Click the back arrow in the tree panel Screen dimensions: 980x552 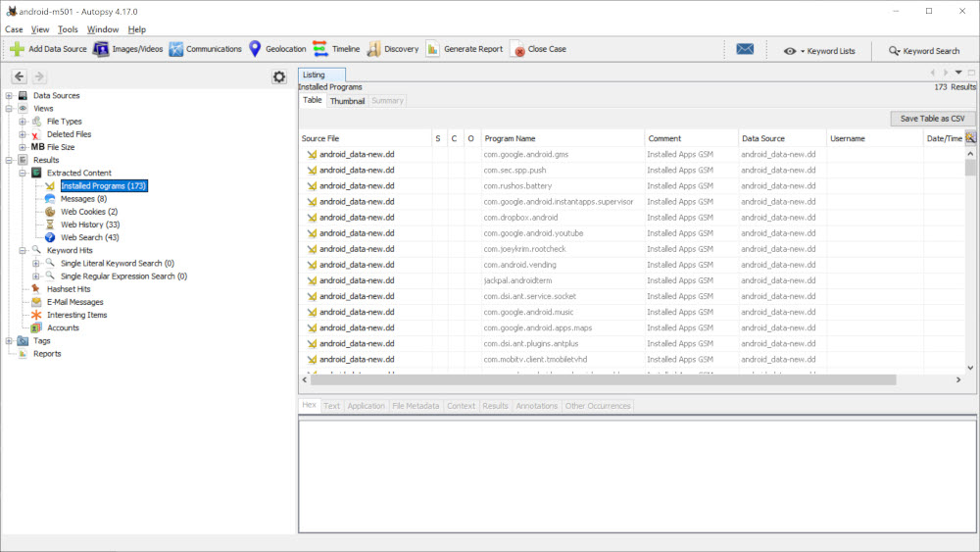[19, 76]
